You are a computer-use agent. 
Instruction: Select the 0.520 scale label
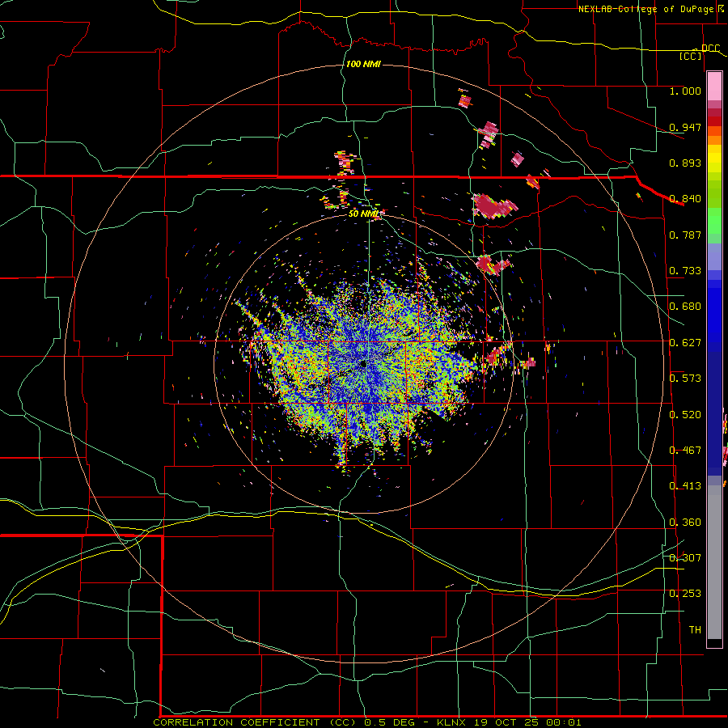pos(685,415)
